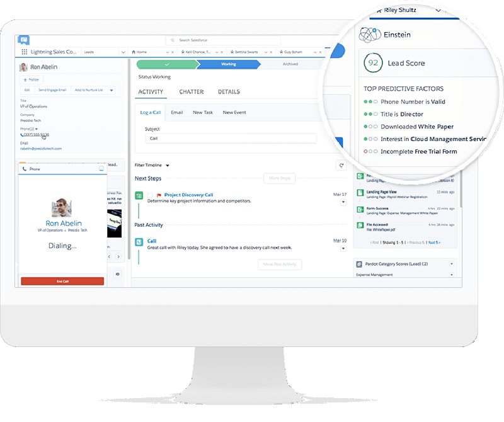The height and width of the screenshot is (422, 504).
Task: Select the Archived stage in path
Action: 290,64
